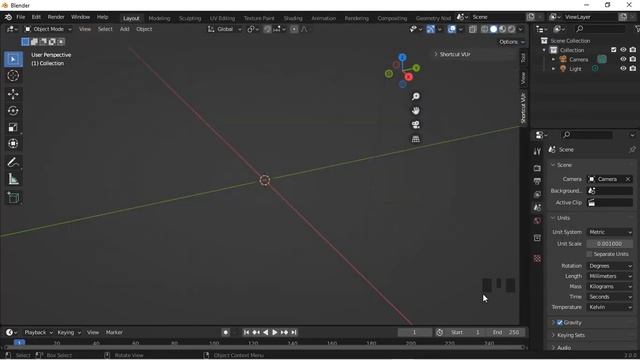Open the Object Mode dropdown
The image size is (640, 360).
pos(48,29)
